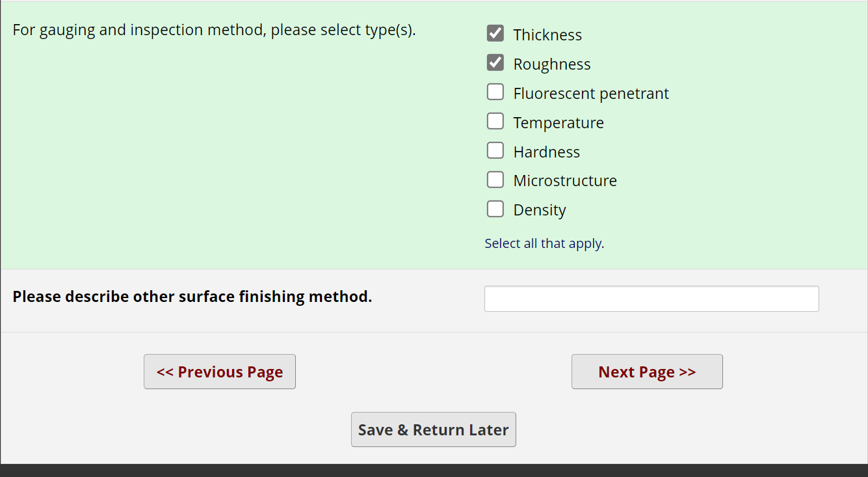Focus the other surface finishing method field
The image size is (868, 477).
pyautogui.click(x=651, y=299)
